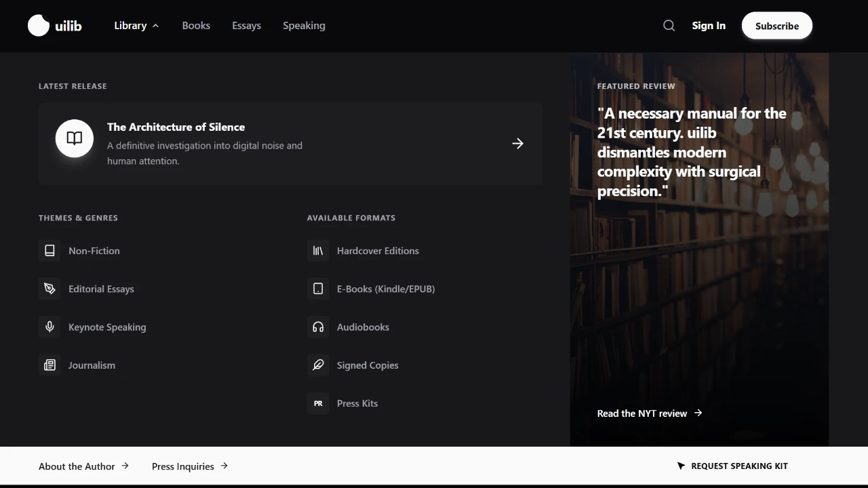The width and height of the screenshot is (868, 488).
Task: Click the Audiobooks headphones icon
Action: tap(318, 327)
